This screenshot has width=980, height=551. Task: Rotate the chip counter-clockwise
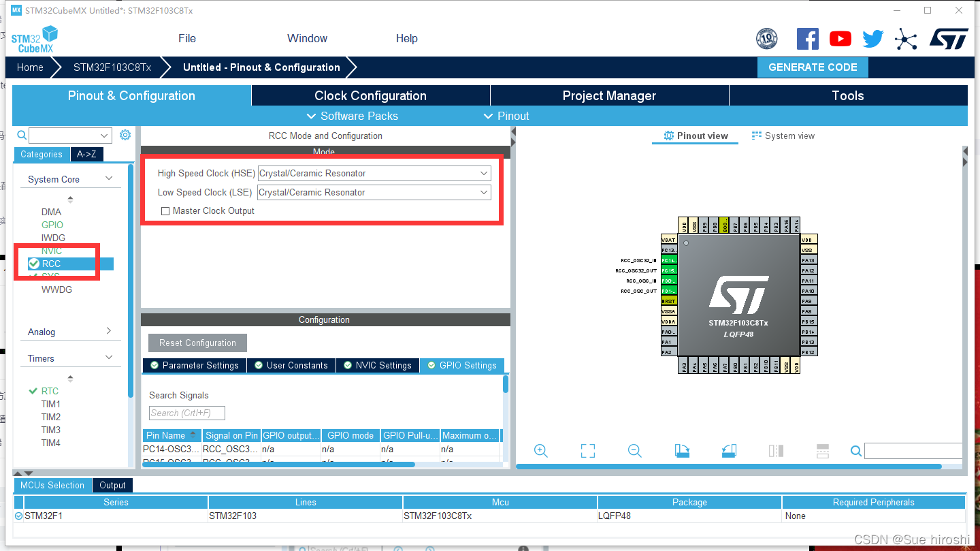[x=729, y=450]
